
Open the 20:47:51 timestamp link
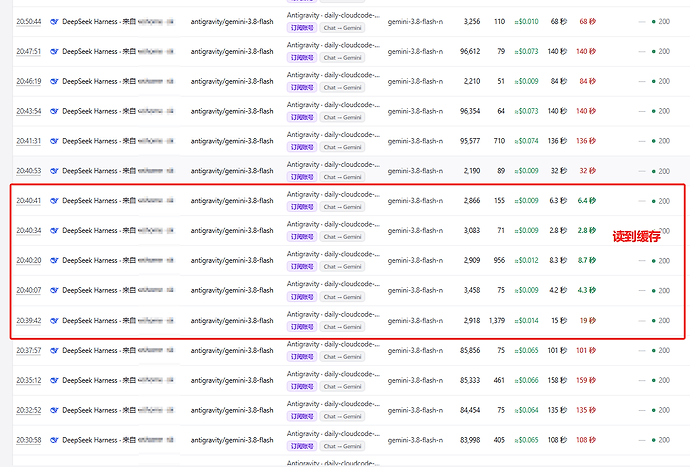click(29, 51)
